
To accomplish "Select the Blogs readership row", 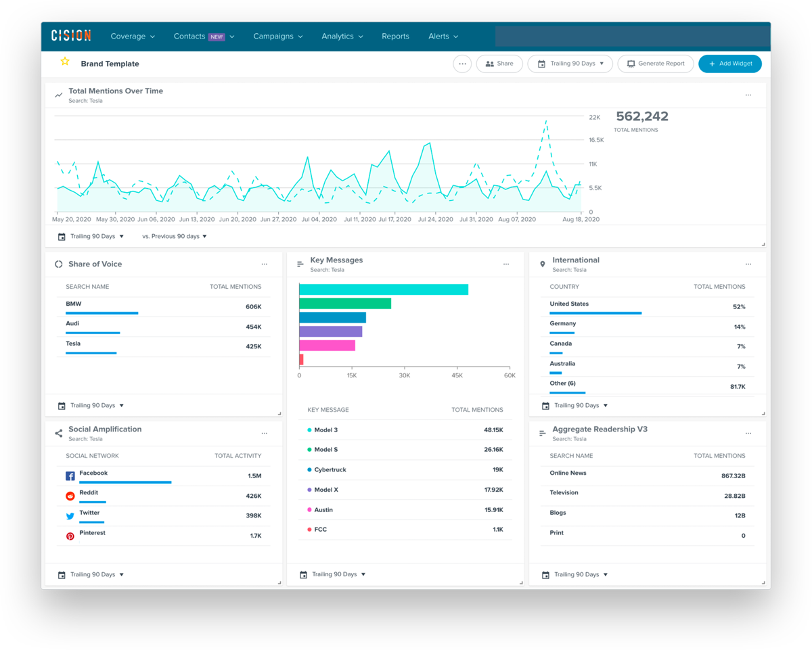I will (x=648, y=516).
